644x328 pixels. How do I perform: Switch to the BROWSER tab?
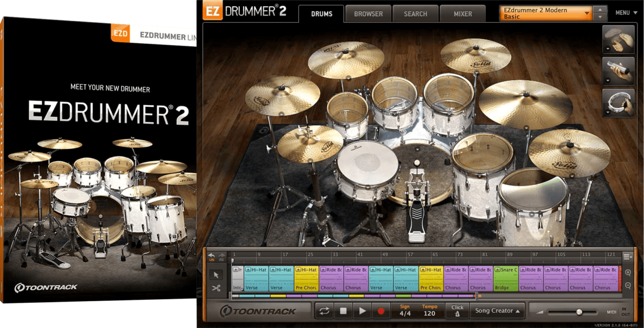(368, 14)
